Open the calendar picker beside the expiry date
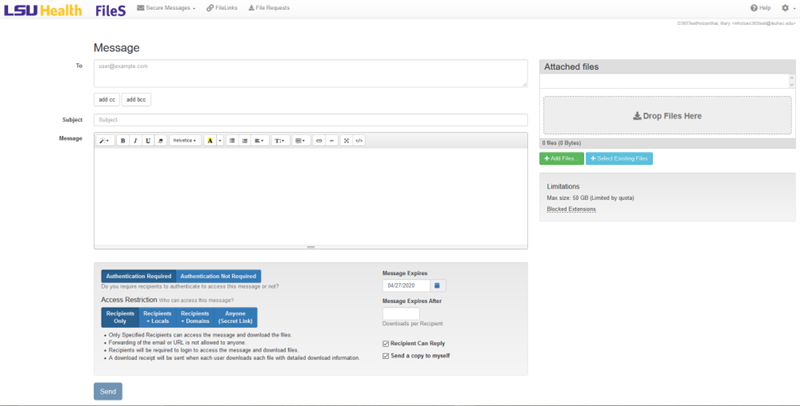This screenshot has height=406, width=800. click(437, 286)
